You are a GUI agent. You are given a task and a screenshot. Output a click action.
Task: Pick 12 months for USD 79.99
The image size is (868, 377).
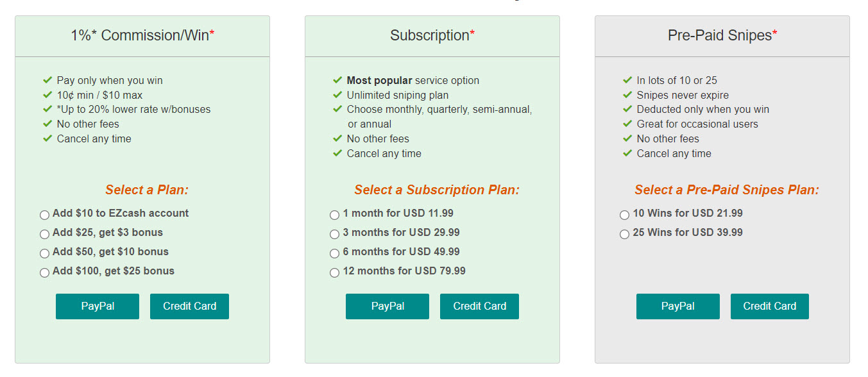click(334, 272)
